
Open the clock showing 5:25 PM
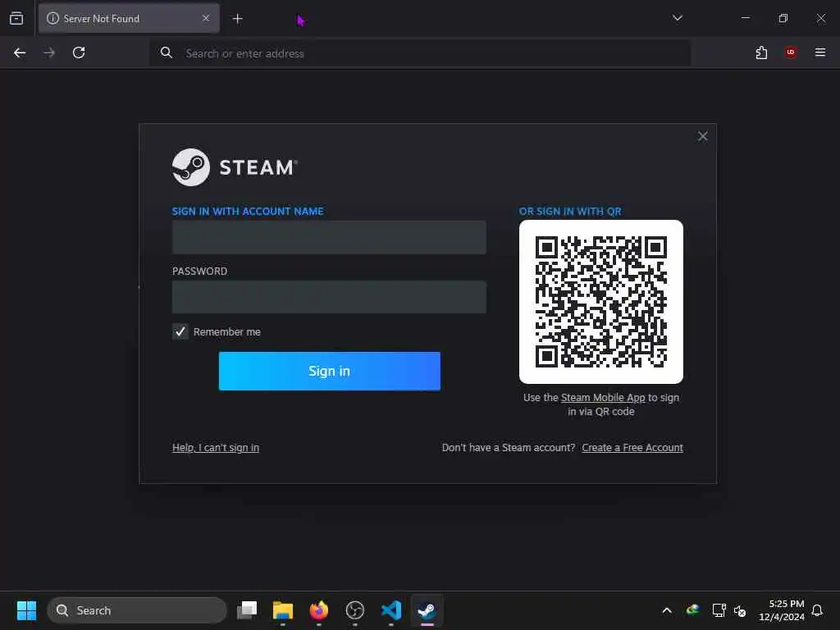782,610
